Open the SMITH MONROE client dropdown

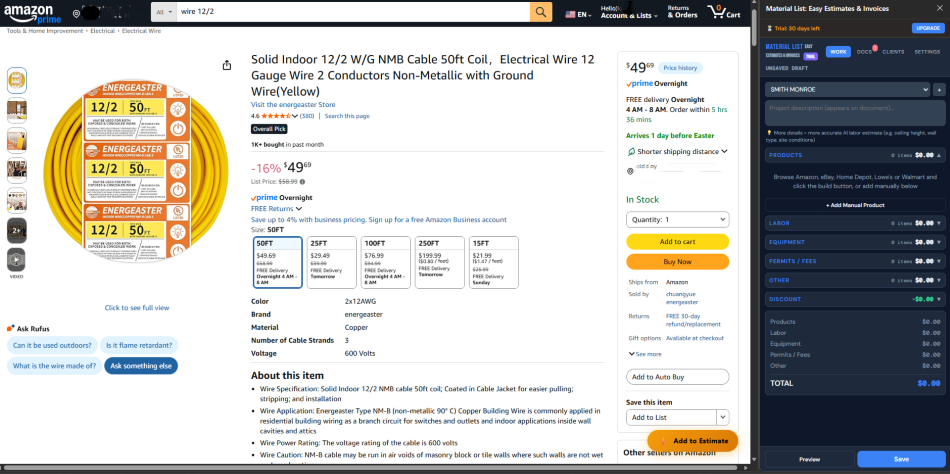848,90
